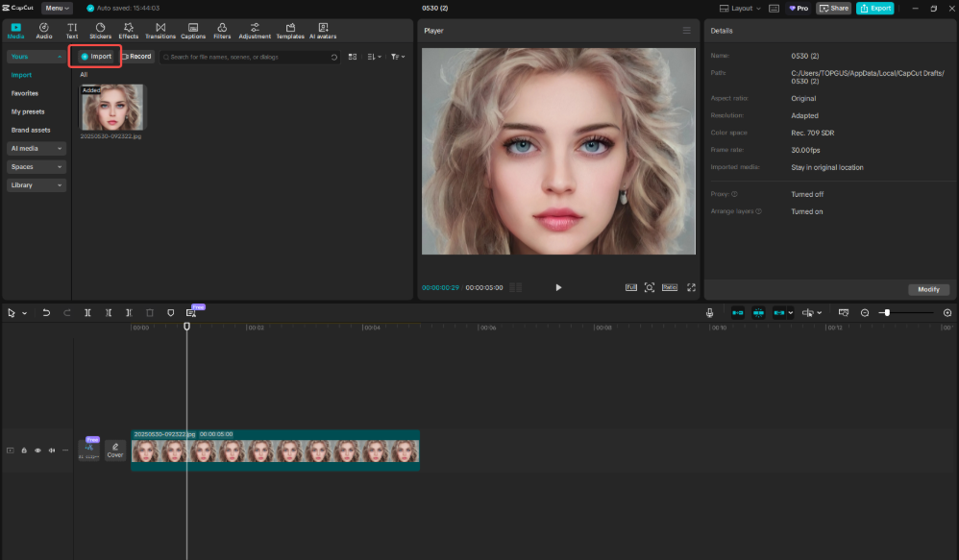Open My presets in the sidebar
Viewport: 959px width, 560px height.
[x=28, y=111]
